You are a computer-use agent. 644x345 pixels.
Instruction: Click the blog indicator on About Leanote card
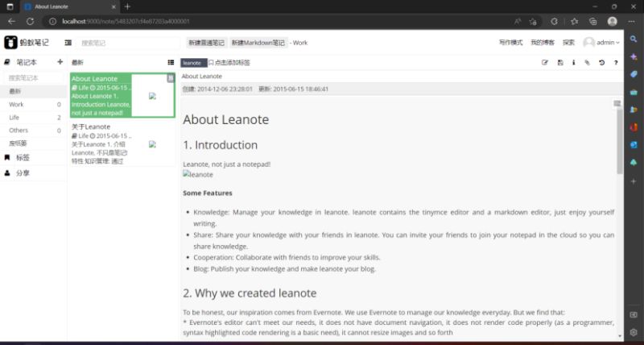coord(171,78)
